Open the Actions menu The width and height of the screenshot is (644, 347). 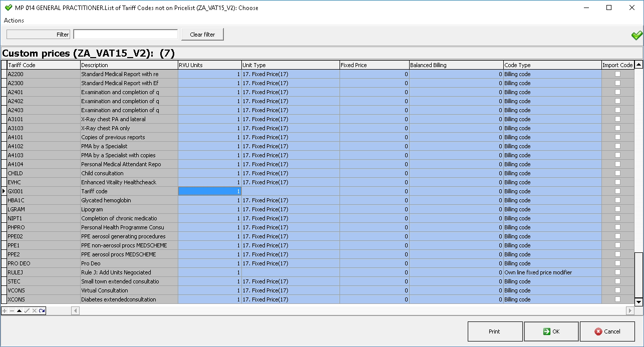[14, 21]
